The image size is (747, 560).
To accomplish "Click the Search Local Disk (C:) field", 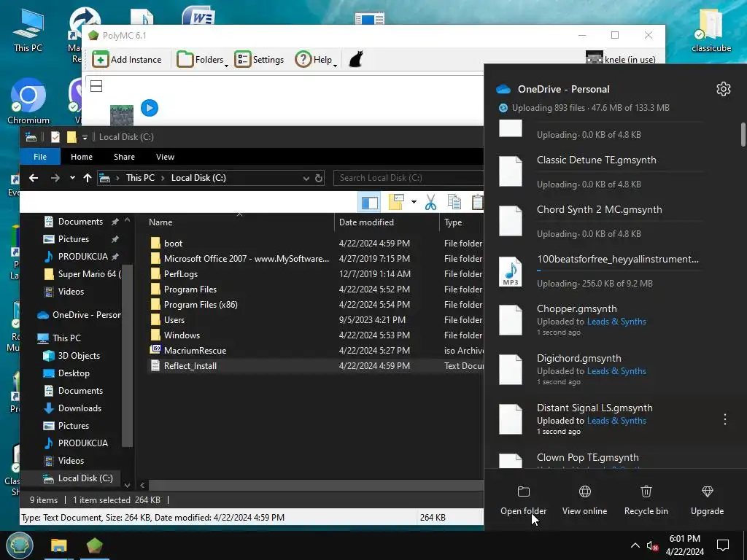I will pyautogui.click(x=409, y=178).
